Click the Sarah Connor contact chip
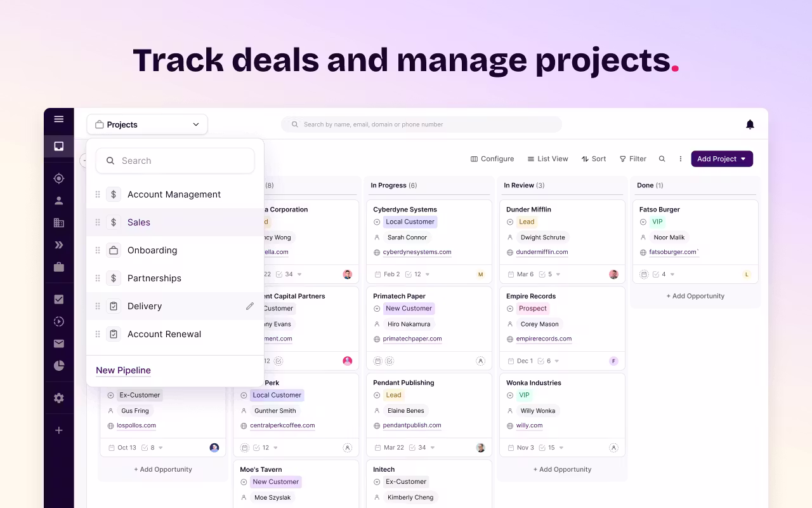Image resolution: width=812 pixels, height=508 pixels. click(x=407, y=237)
